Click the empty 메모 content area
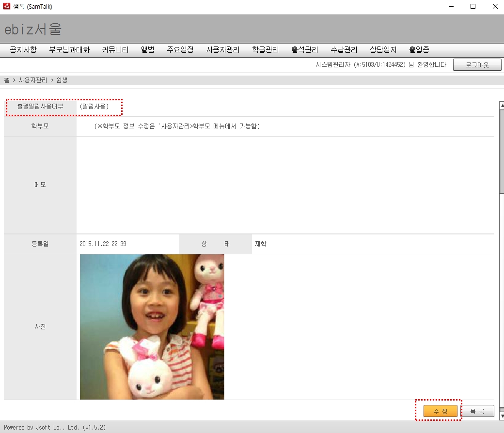 tap(285, 185)
